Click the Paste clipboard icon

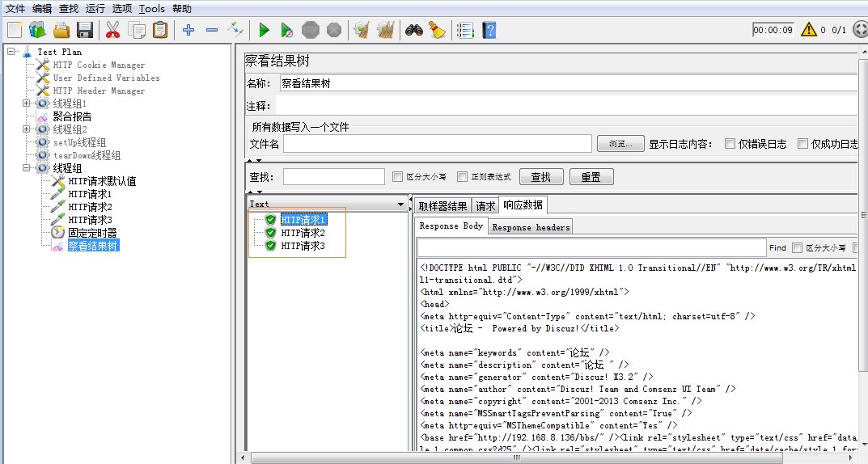click(x=160, y=30)
